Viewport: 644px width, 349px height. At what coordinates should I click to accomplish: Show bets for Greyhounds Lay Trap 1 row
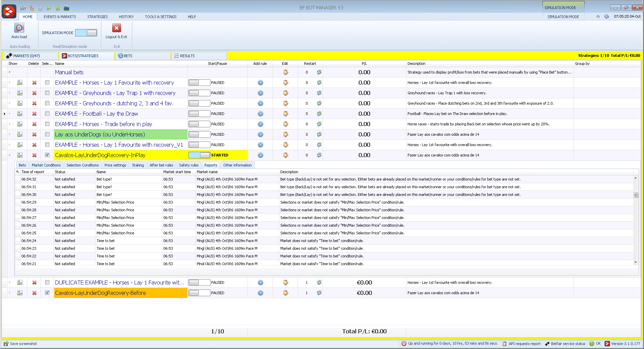click(x=20, y=93)
